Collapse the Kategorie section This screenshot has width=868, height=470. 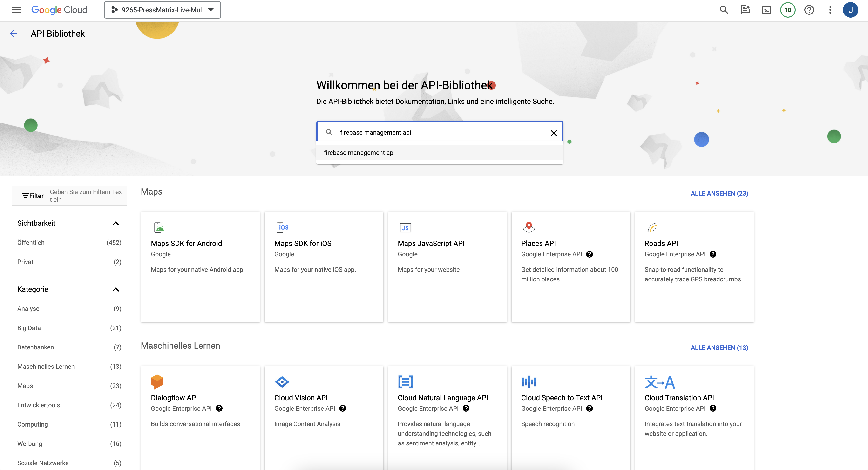[115, 289]
